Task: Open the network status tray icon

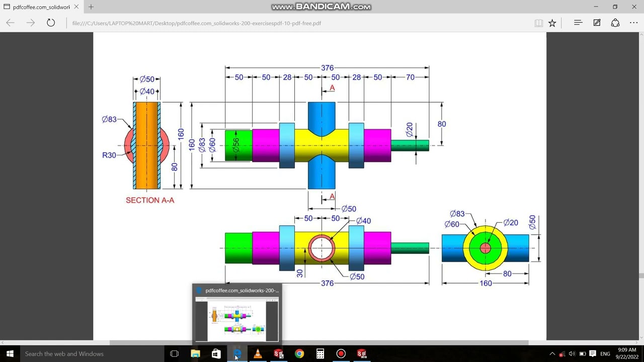Action: click(x=562, y=354)
